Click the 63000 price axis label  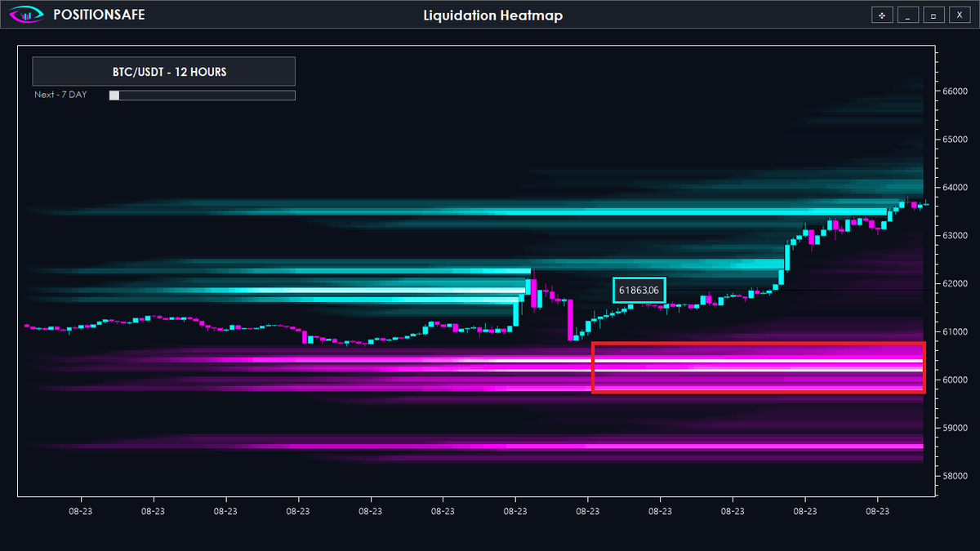coord(954,236)
